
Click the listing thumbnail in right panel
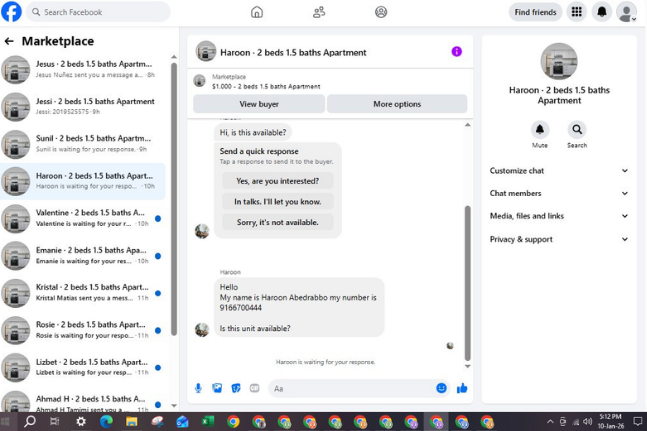559,61
